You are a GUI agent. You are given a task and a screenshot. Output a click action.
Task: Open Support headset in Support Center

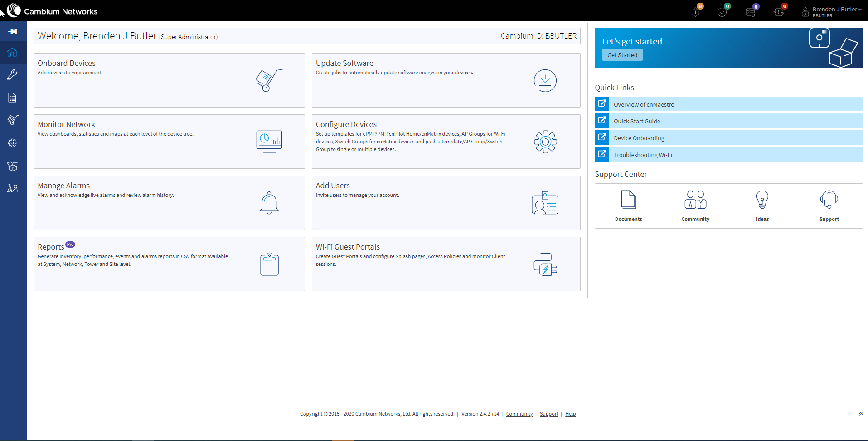[829, 206]
